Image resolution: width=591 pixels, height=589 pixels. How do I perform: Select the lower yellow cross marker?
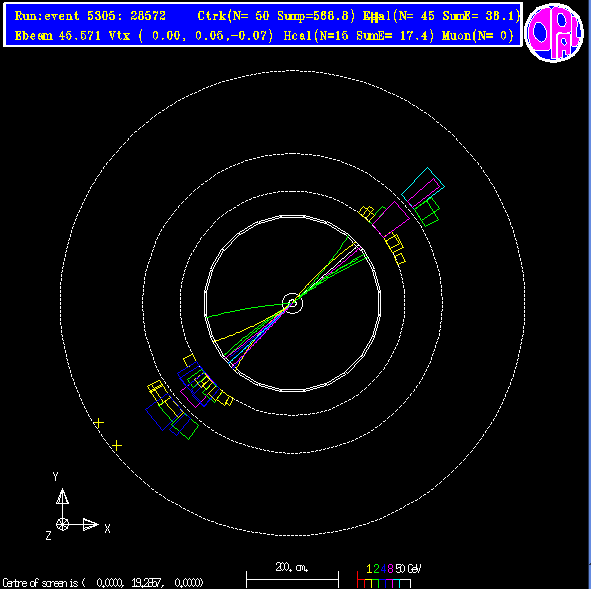117,446
